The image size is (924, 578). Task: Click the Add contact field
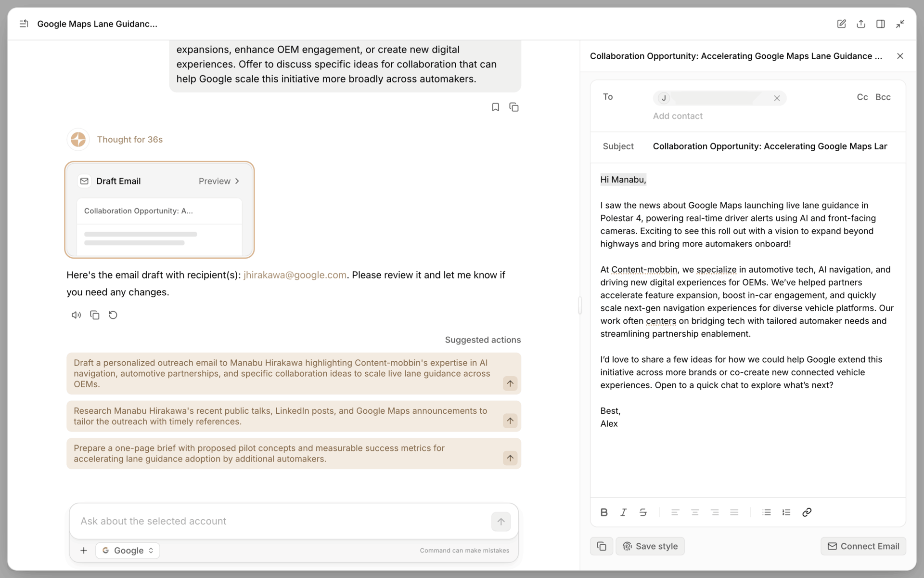pos(678,116)
